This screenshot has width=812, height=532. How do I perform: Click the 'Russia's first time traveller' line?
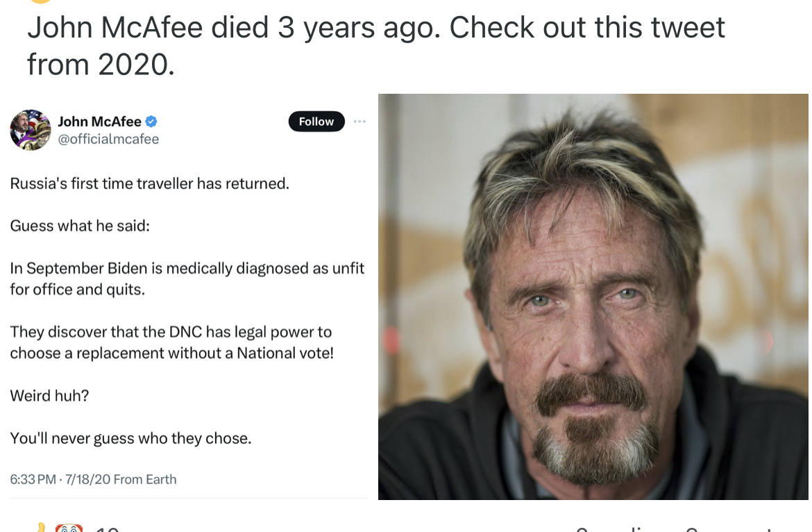click(x=149, y=184)
